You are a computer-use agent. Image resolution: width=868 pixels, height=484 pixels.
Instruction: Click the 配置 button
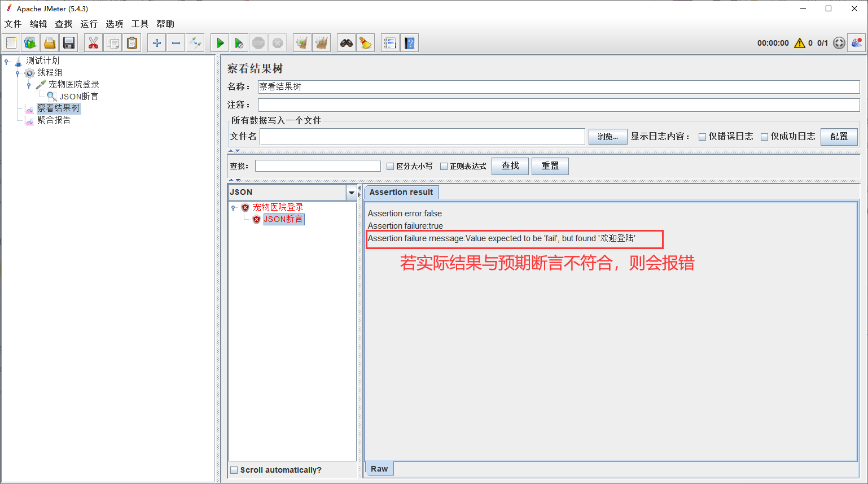[x=839, y=137]
